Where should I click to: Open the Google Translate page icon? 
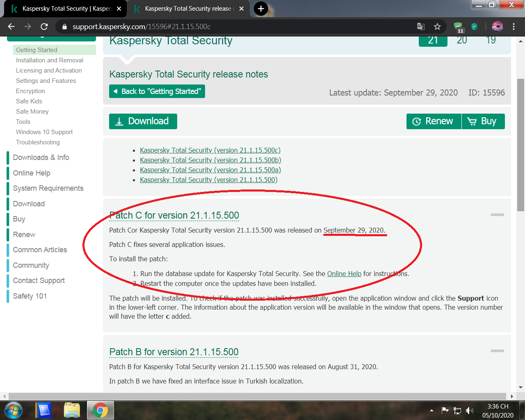point(421,27)
